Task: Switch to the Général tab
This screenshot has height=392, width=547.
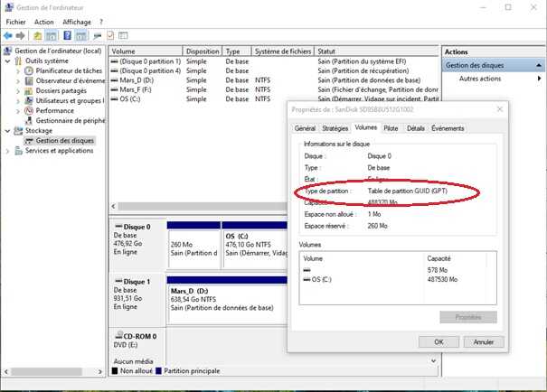Action: (305, 128)
